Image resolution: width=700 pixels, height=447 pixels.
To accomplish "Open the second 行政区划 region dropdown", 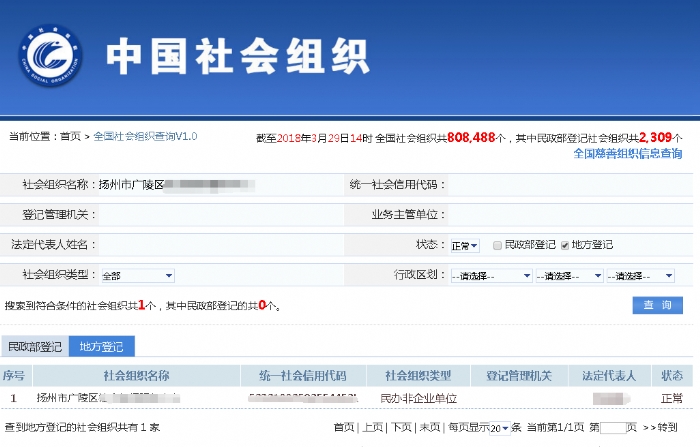I will (x=569, y=275).
